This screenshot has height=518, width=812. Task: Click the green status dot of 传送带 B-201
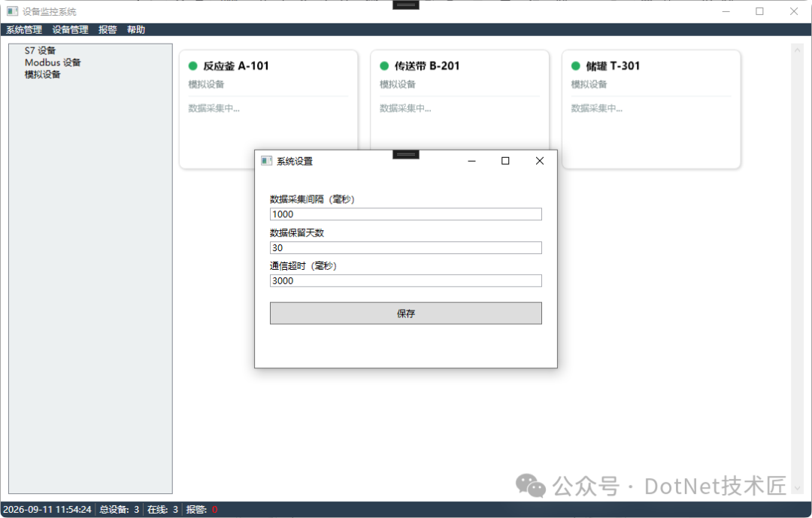[383, 66]
